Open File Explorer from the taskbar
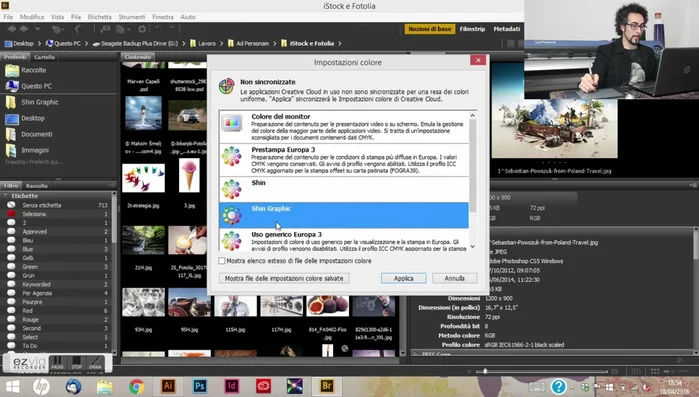 (105, 387)
